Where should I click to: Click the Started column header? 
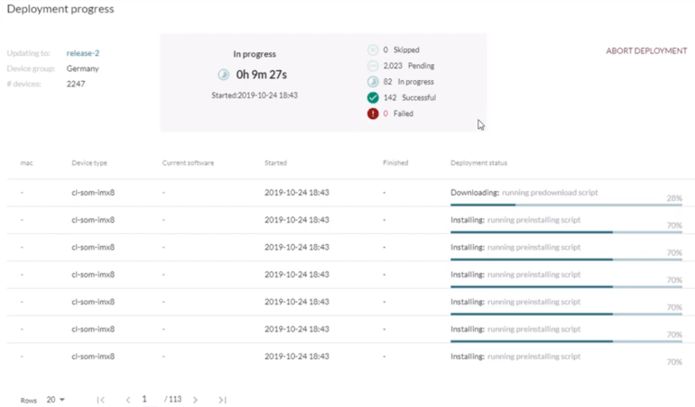pyautogui.click(x=276, y=162)
